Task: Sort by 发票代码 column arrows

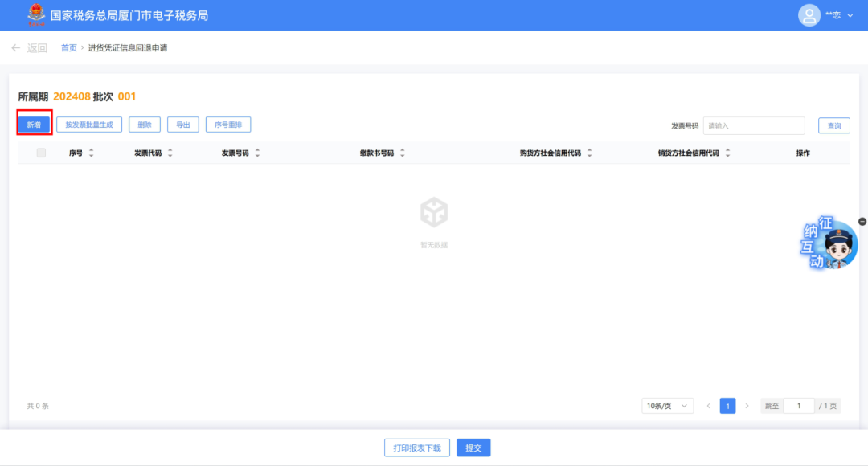Action: click(170, 153)
